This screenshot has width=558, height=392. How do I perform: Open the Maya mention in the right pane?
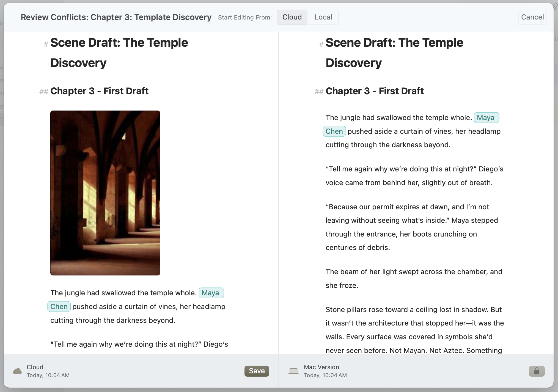[486, 118]
